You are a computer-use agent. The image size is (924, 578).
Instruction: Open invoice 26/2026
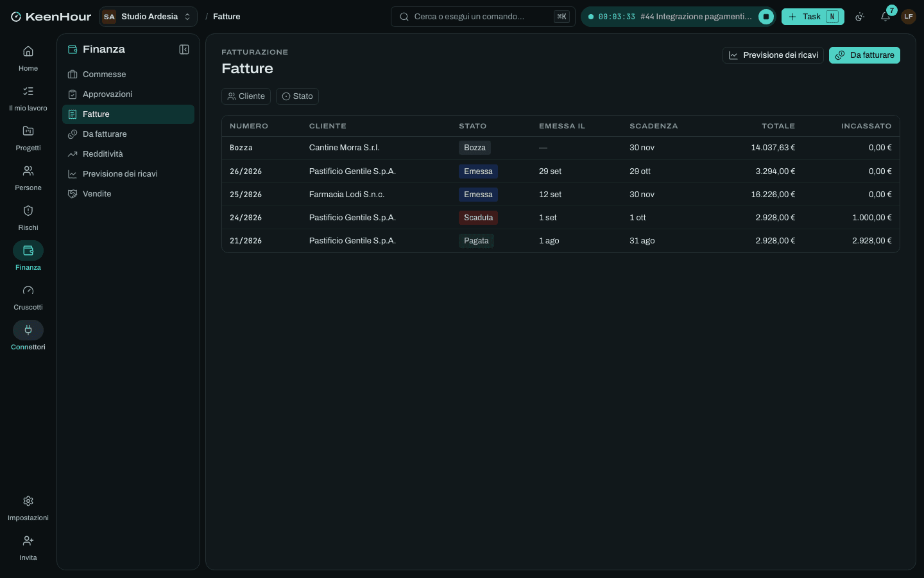click(560, 171)
